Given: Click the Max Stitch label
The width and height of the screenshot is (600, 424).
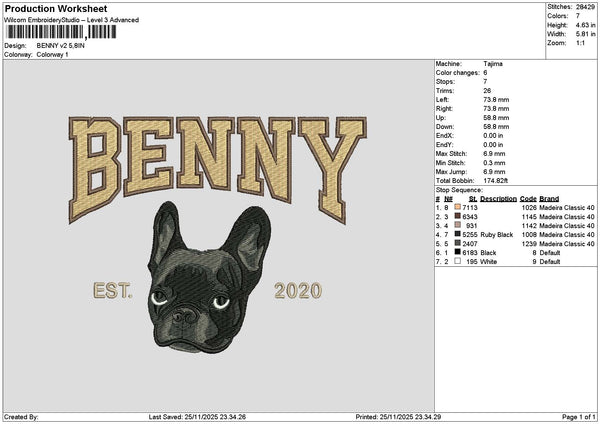Looking at the screenshot, I should tap(452, 153).
